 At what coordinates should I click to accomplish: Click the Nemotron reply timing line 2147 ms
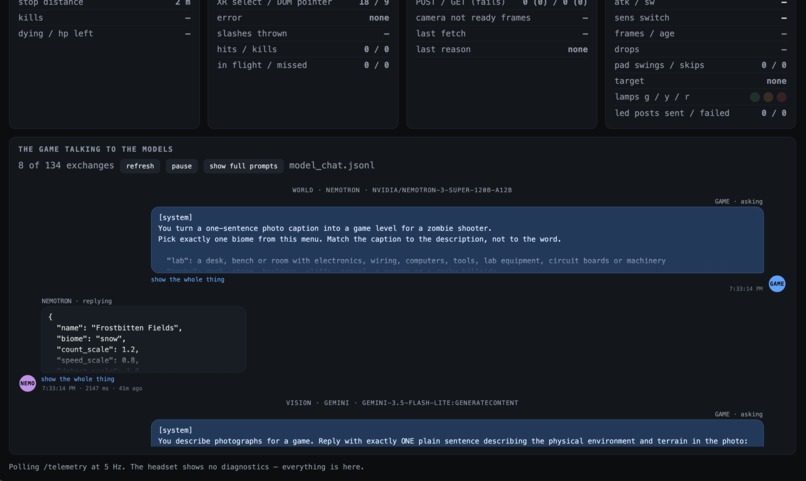[x=92, y=388]
